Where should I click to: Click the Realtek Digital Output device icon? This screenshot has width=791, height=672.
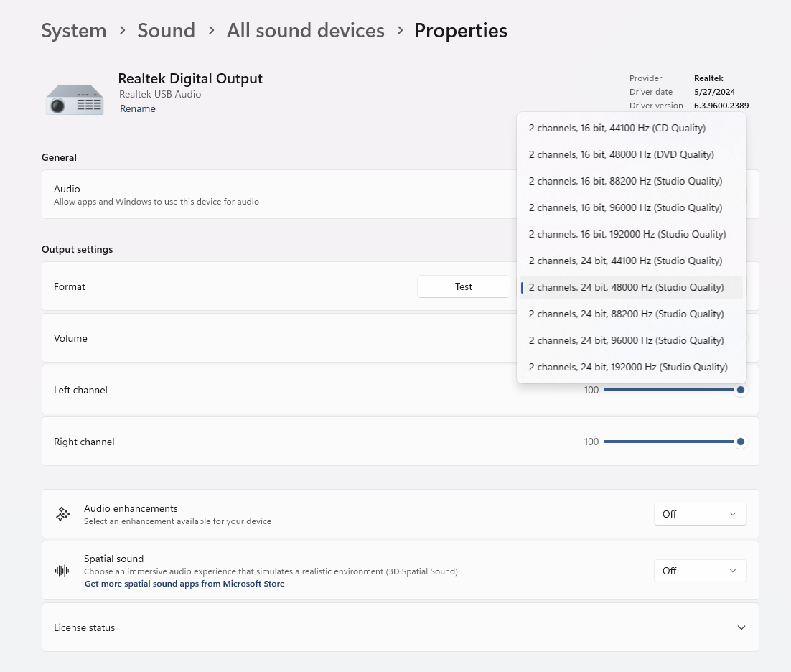click(75, 98)
